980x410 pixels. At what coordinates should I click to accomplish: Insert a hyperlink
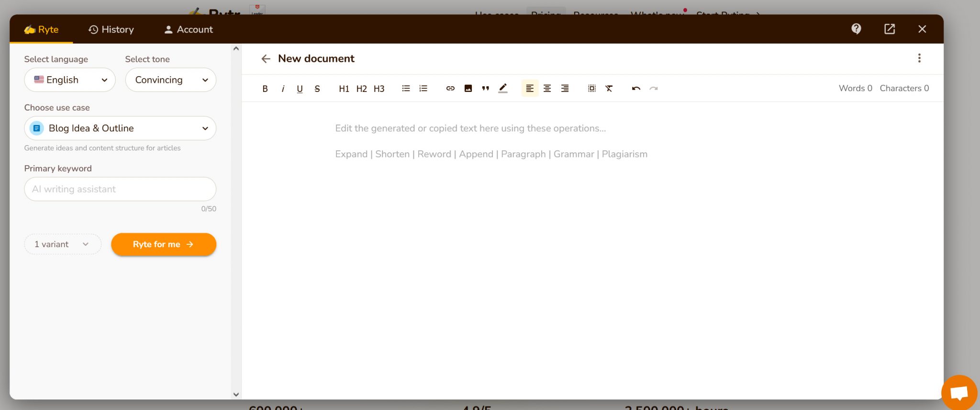pos(450,88)
